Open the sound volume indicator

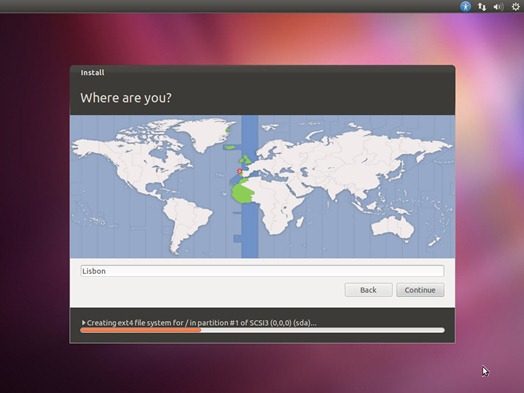498,7
